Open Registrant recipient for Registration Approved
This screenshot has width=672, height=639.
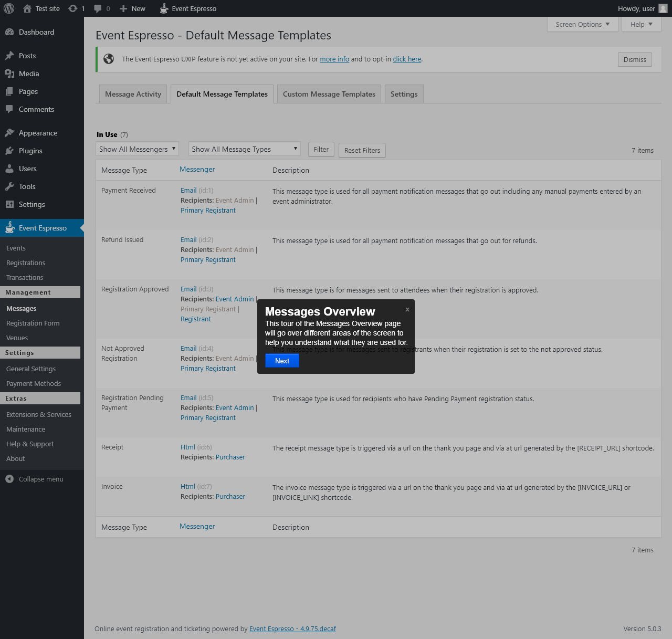pos(196,319)
